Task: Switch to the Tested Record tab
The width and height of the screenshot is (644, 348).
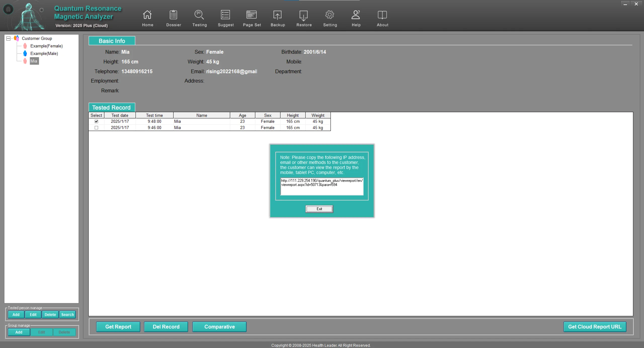Action: pyautogui.click(x=111, y=108)
